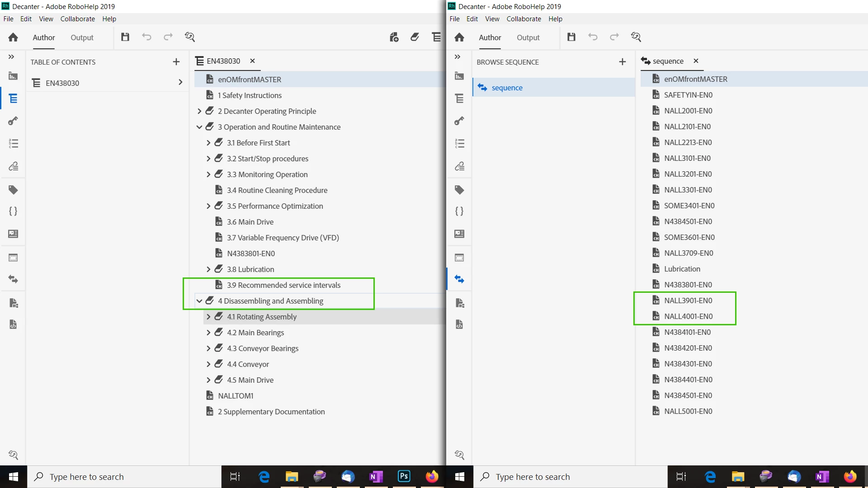Image resolution: width=868 pixels, height=488 pixels.
Task: Collapse the 3 Operation and Routine Maintenance chapter
Action: (x=199, y=127)
